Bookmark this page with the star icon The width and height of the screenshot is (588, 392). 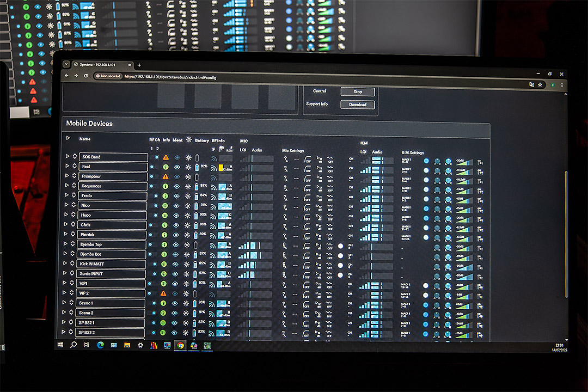tap(540, 84)
